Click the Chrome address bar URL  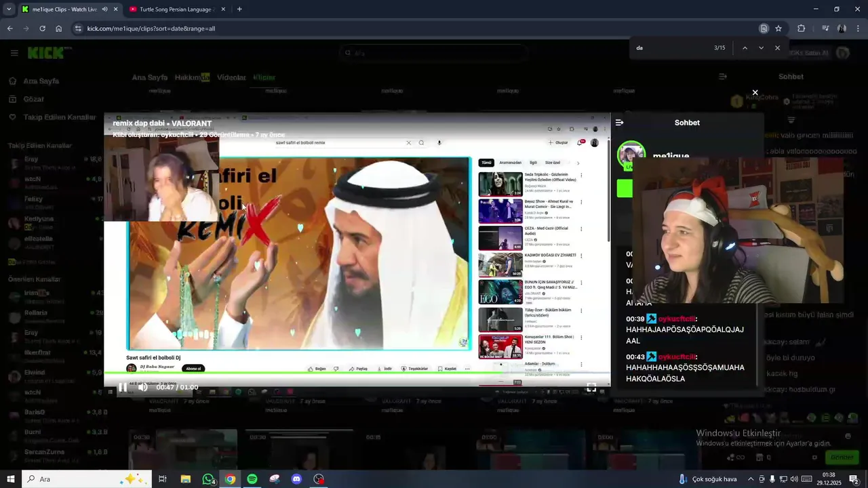point(151,28)
